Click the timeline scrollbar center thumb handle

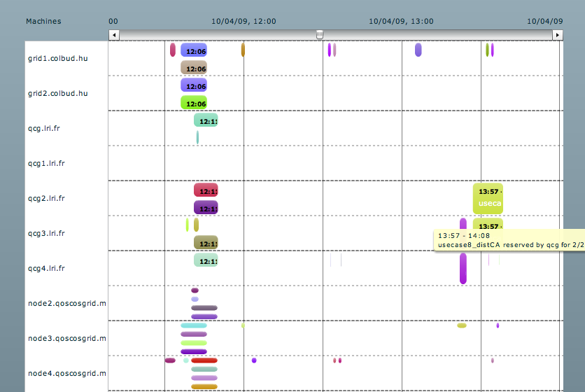point(320,35)
